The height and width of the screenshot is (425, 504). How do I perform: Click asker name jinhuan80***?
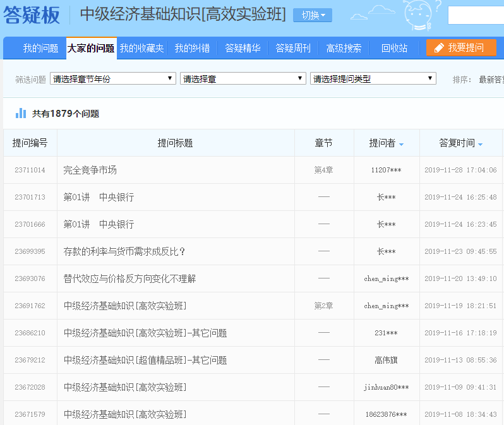(x=386, y=387)
